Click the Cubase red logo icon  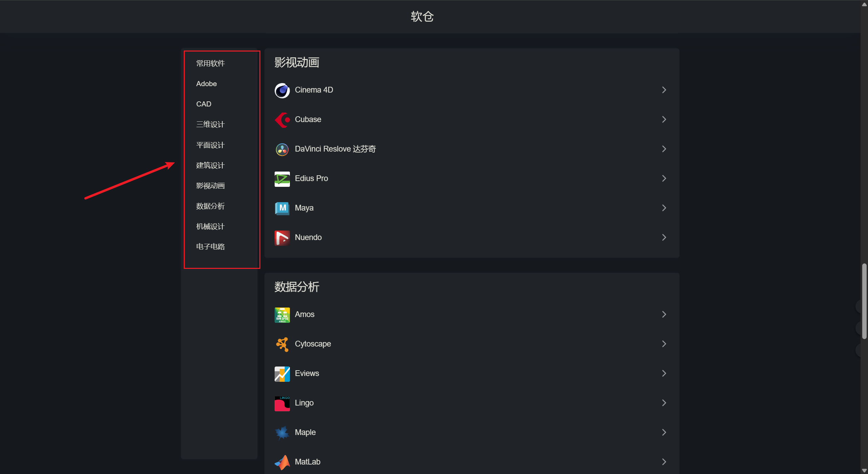[x=282, y=120]
